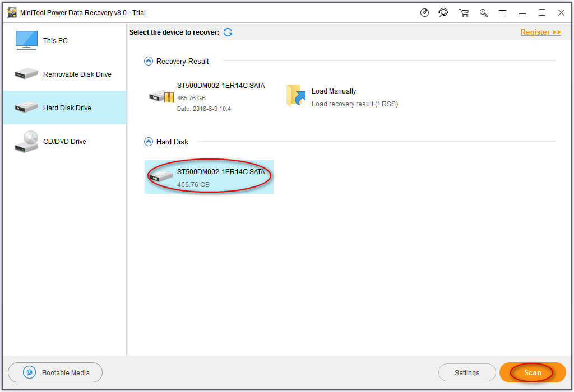The height and width of the screenshot is (392, 574).
Task: Select This PC in sidebar
Action: click(x=64, y=40)
